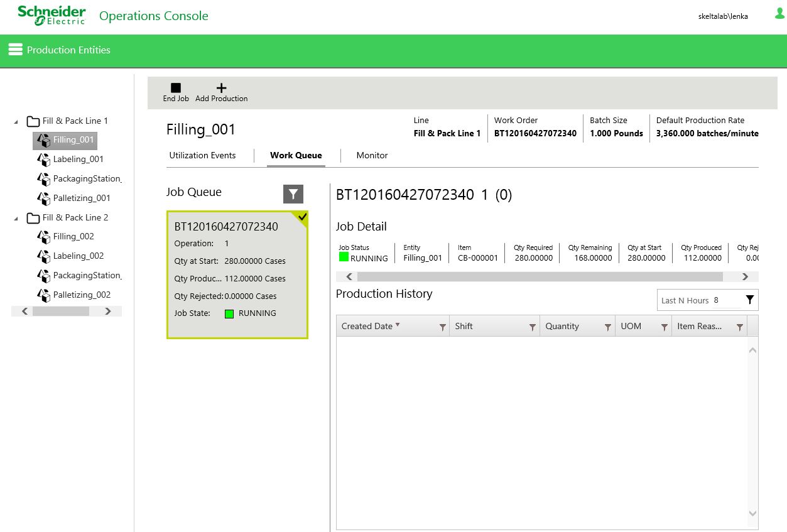
Task: Click the user profile icon
Action: [x=779, y=13]
